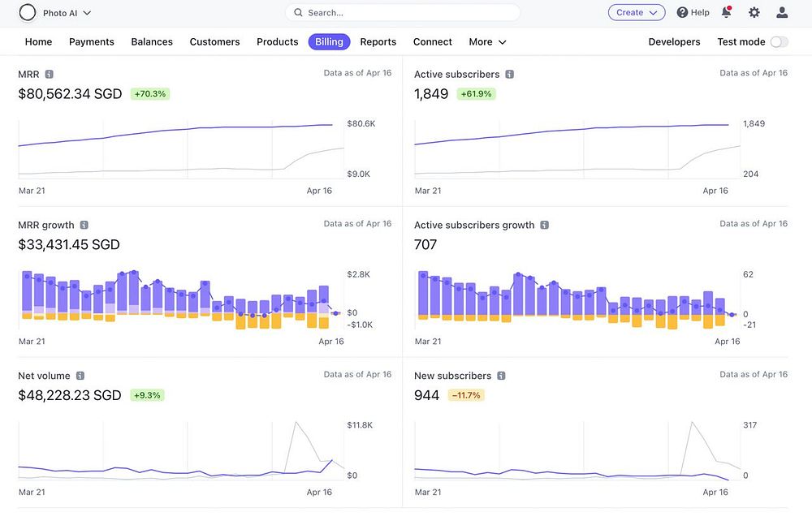The height and width of the screenshot is (525, 812).
Task: Click the $11.8K axis label
Action: pyautogui.click(x=360, y=424)
